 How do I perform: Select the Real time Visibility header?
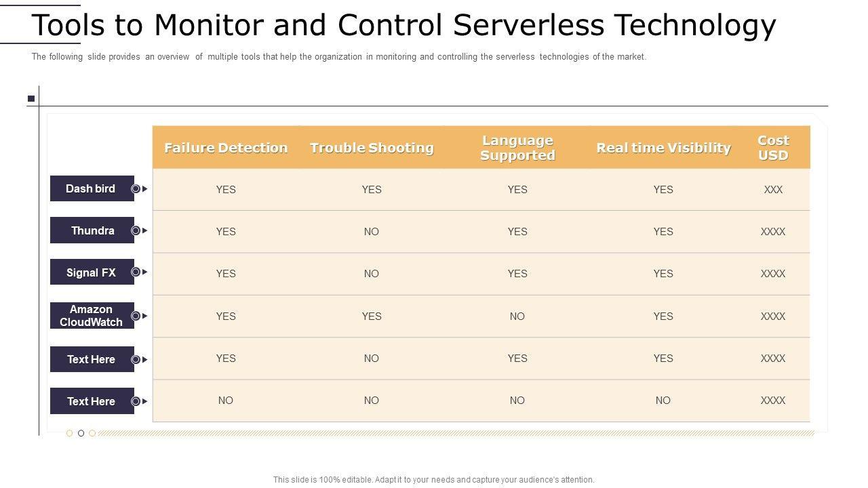[x=663, y=148]
